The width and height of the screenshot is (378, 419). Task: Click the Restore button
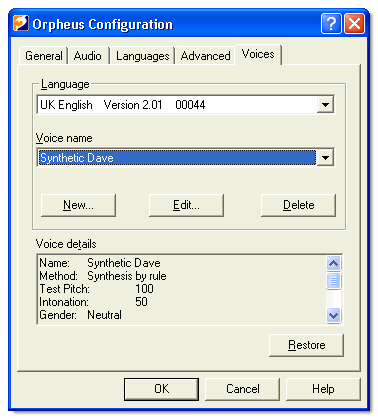click(x=306, y=345)
